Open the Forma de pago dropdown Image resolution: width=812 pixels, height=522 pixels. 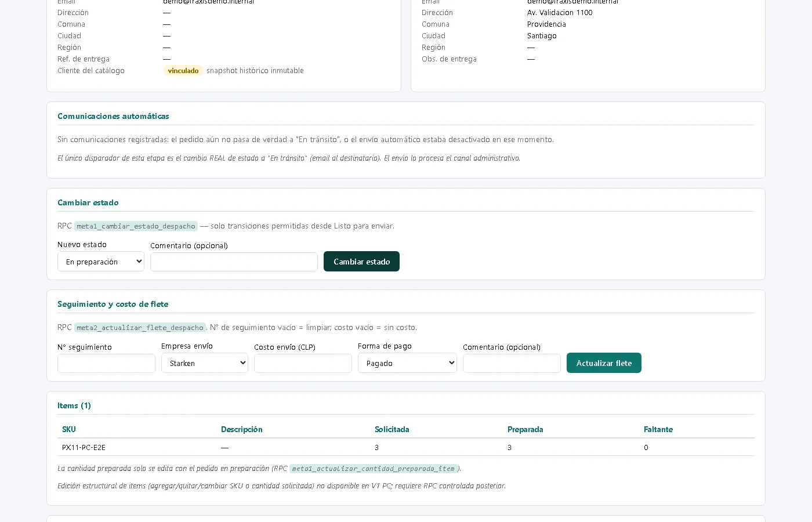(x=407, y=363)
